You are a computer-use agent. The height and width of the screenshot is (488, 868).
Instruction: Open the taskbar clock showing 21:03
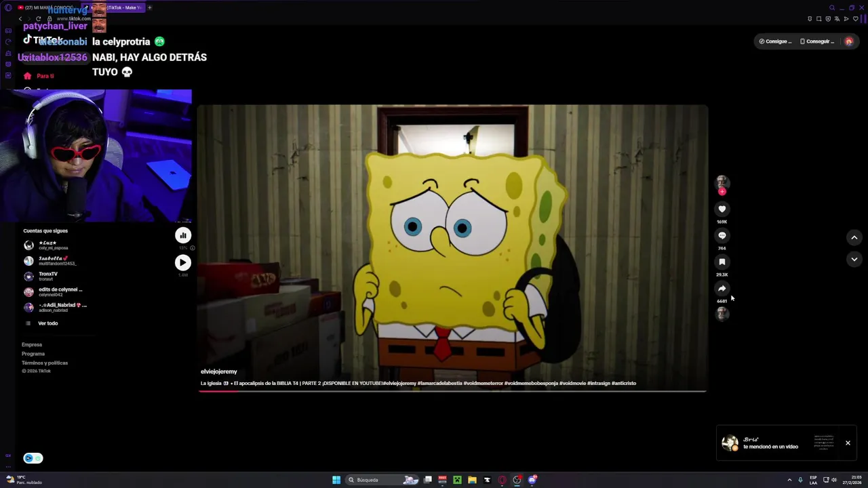853,480
